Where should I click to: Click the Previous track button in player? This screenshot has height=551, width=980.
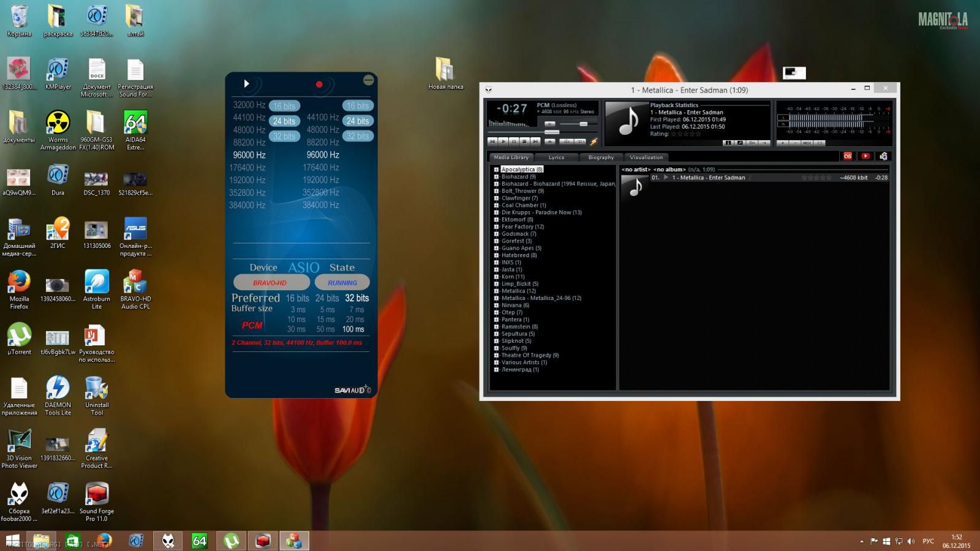492,141
